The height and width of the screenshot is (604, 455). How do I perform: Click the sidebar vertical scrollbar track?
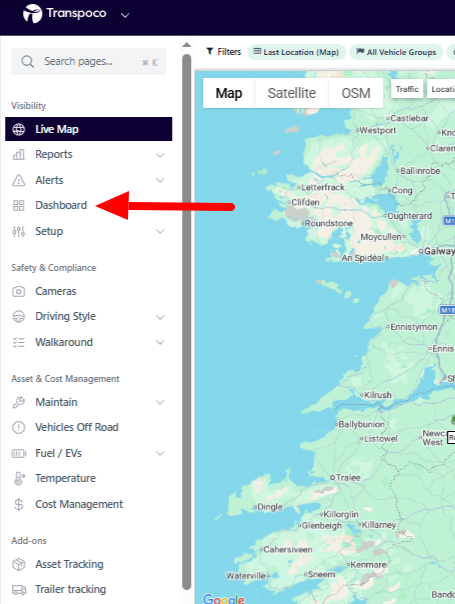(x=186, y=322)
